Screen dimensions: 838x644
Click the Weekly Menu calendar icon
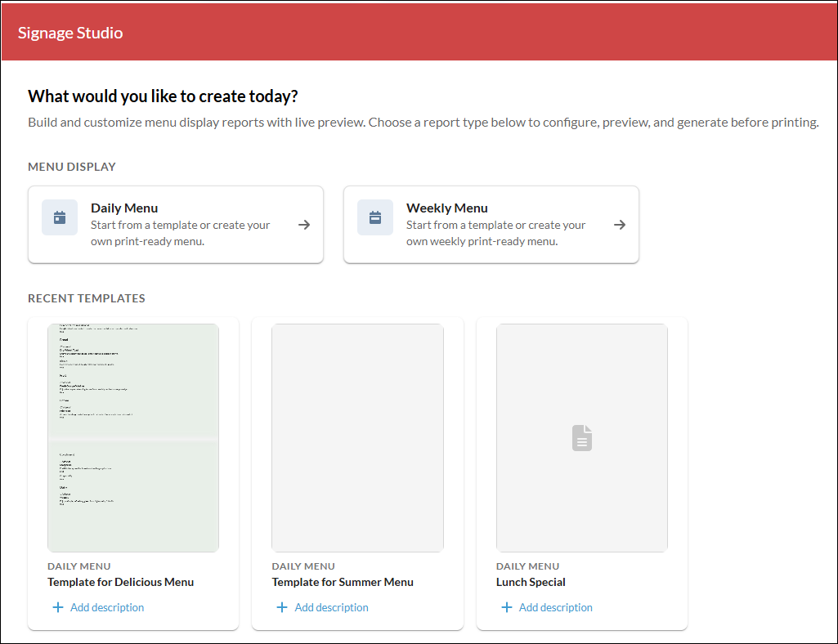(x=375, y=217)
